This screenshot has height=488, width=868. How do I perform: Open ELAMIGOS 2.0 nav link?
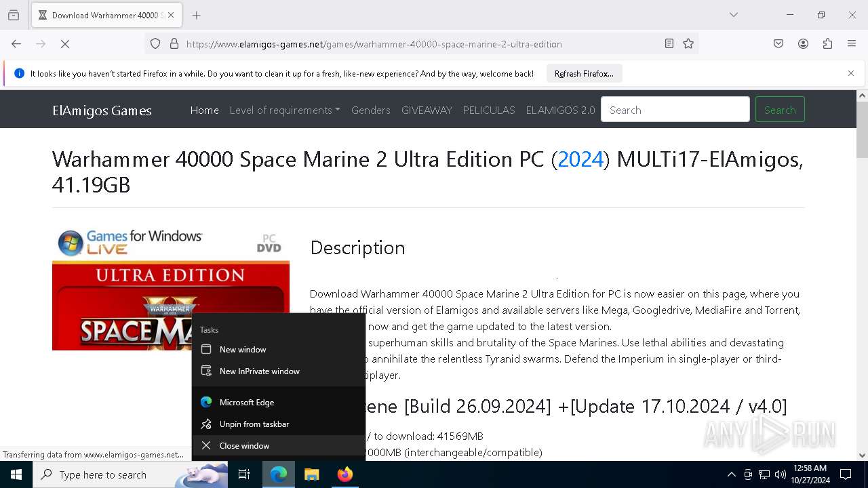[560, 110]
